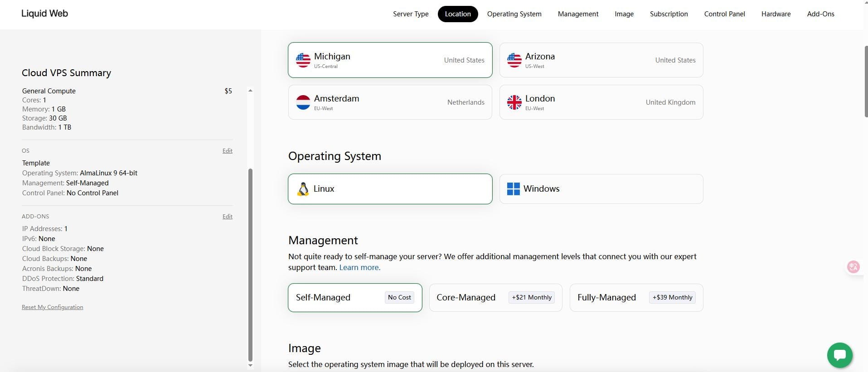The image size is (868, 372).
Task: Pick Linux as the operating system
Action: [390, 189]
